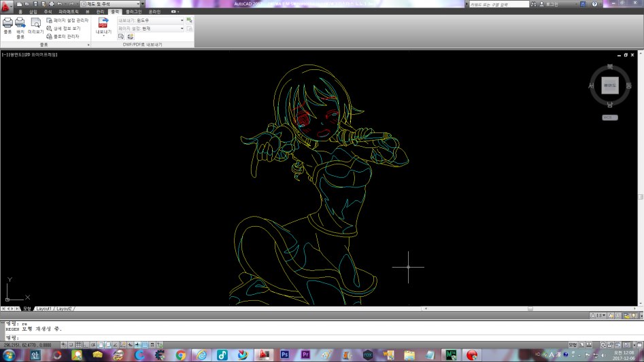This screenshot has height=362, width=644.
Task: Switch to the 파라메트릭 ribbon tab
Action: point(69,12)
